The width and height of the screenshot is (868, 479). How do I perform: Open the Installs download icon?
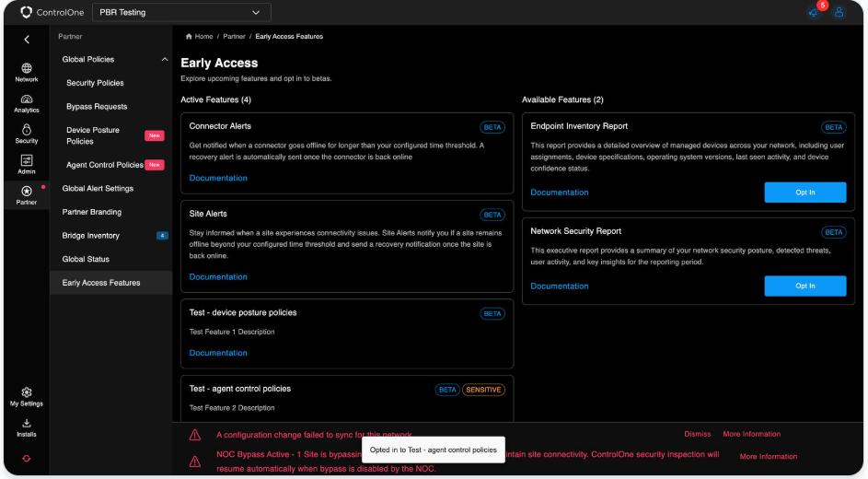(x=27, y=428)
